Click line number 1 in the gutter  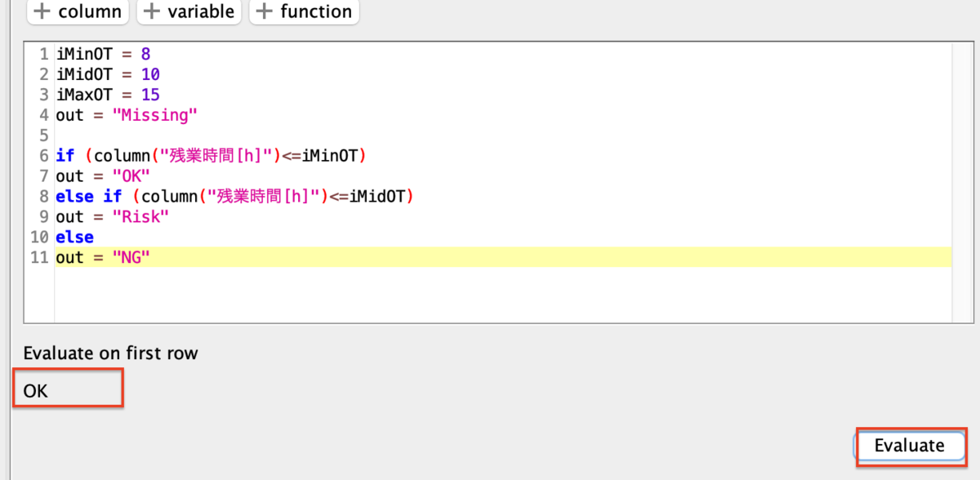coord(44,54)
